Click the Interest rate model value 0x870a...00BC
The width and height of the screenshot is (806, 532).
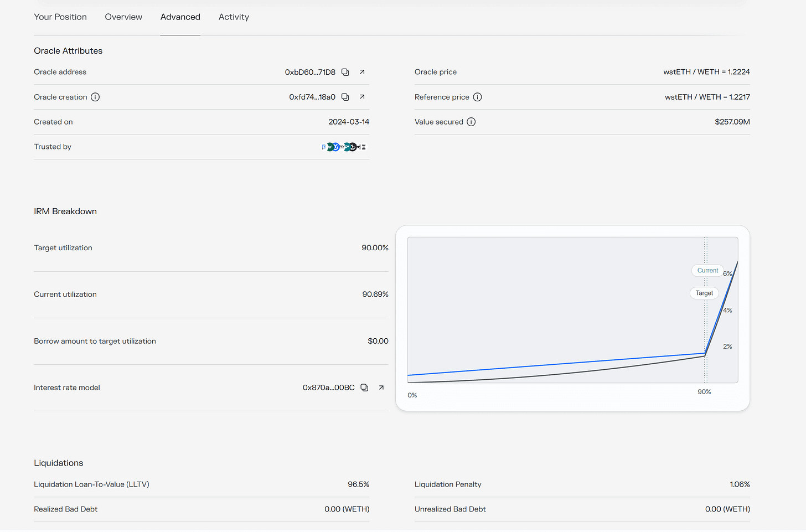coord(329,388)
